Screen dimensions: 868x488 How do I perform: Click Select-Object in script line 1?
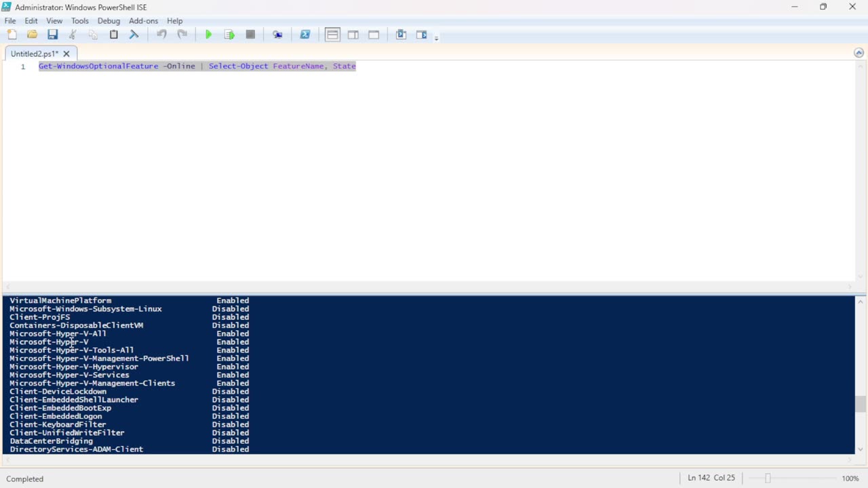pyautogui.click(x=238, y=66)
